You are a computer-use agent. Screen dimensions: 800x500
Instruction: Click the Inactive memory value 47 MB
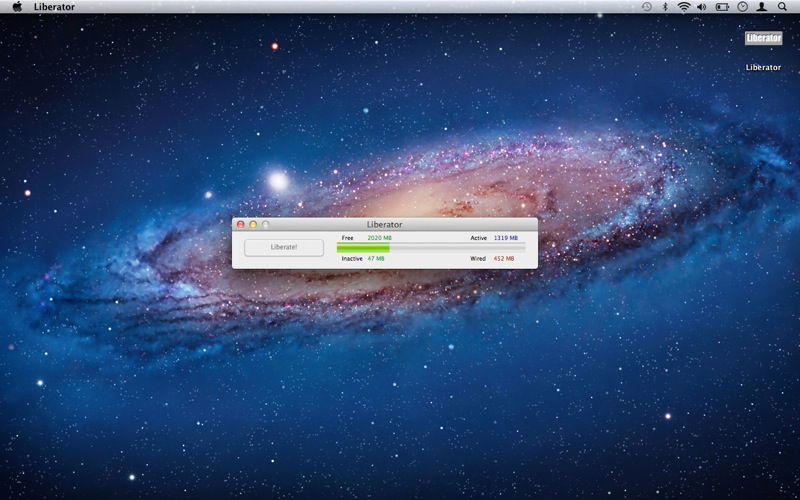376,259
